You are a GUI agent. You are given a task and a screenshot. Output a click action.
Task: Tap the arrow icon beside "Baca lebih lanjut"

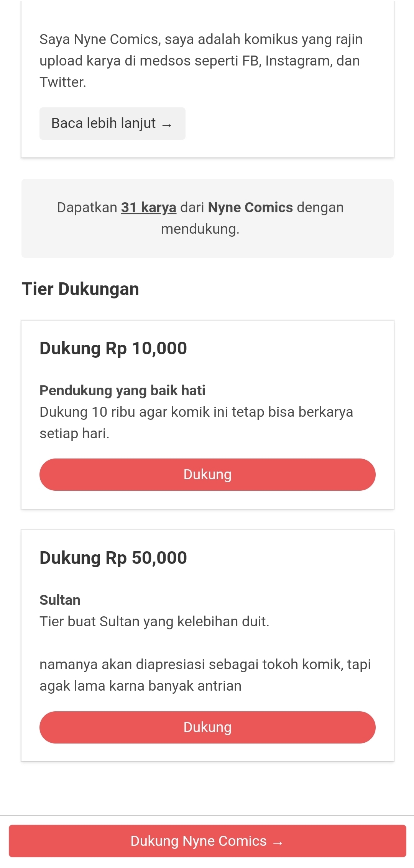click(x=167, y=125)
